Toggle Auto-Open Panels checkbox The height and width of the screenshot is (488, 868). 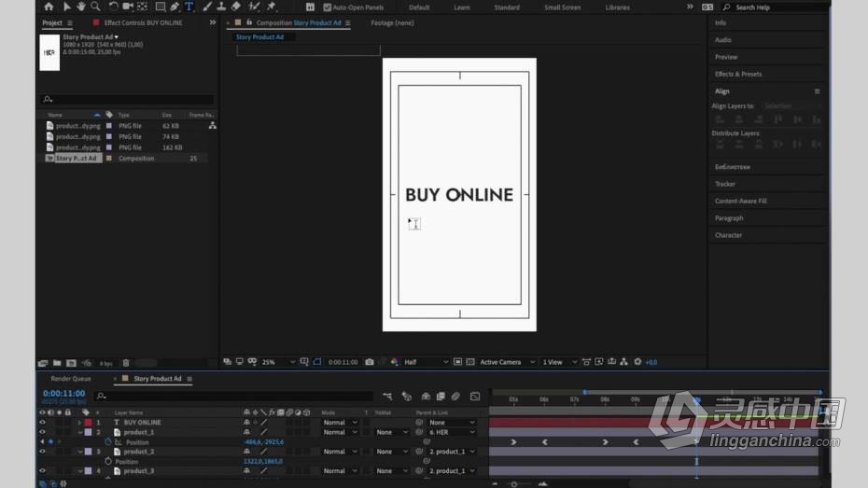click(x=328, y=7)
